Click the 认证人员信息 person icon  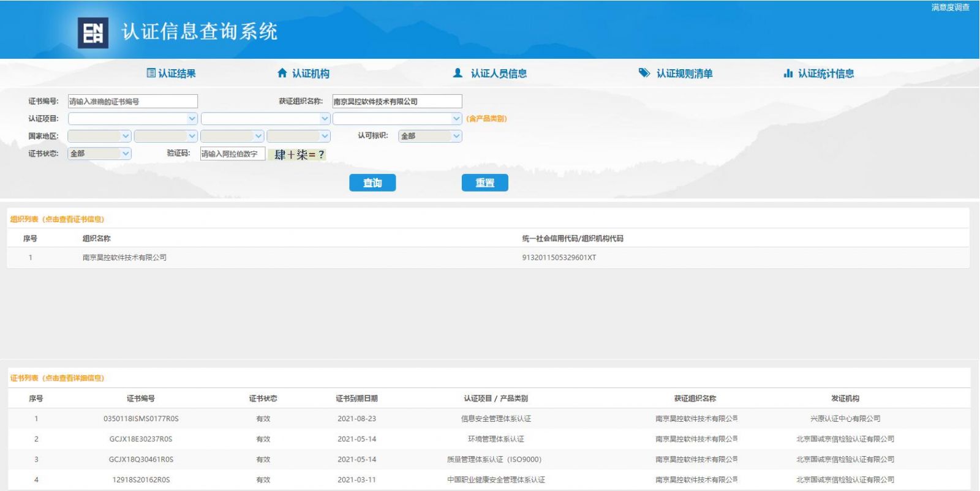pos(458,73)
